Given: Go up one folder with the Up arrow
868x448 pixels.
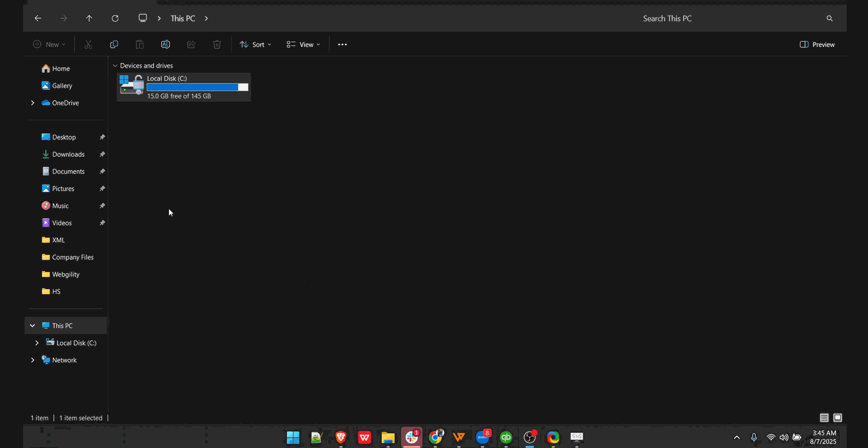Looking at the screenshot, I should [x=89, y=18].
